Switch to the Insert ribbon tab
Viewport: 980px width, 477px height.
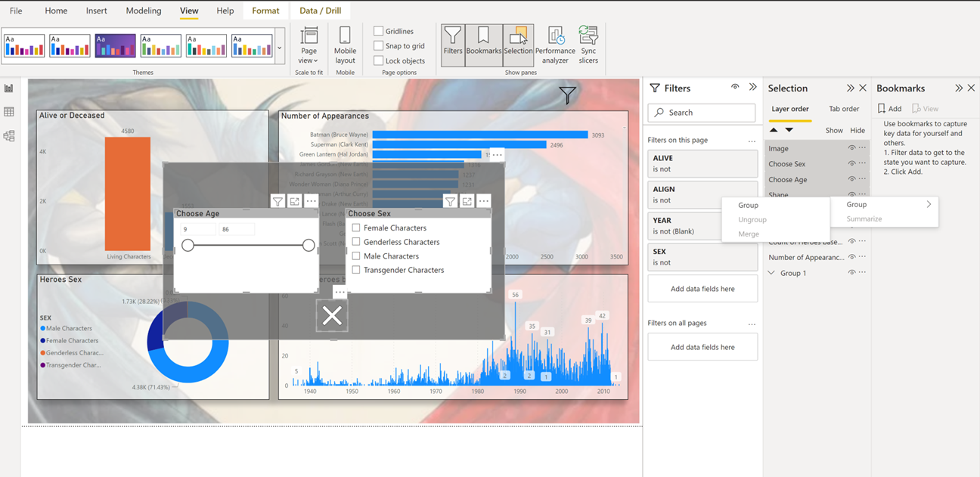pyautogui.click(x=97, y=11)
